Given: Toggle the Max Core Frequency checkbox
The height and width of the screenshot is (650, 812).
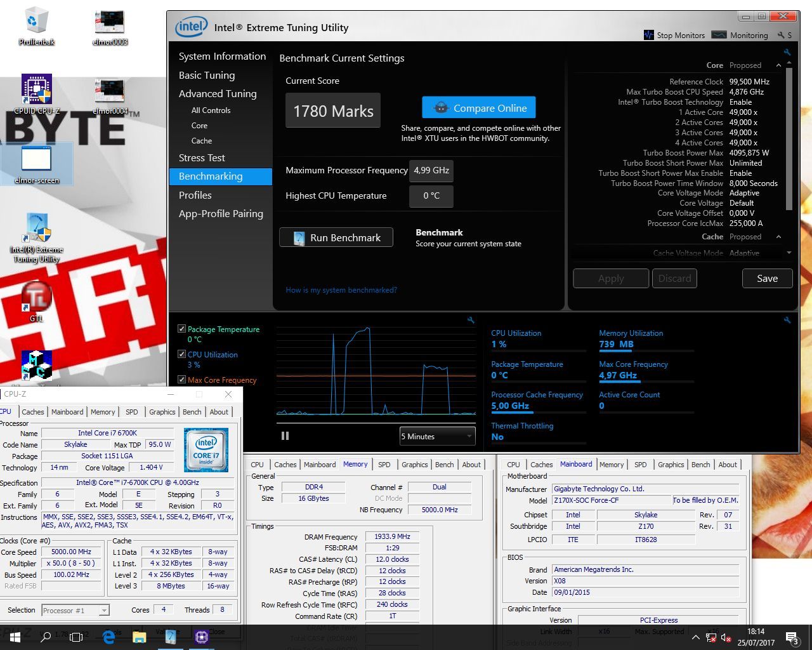Looking at the screenshot, I should click(182, 380).
